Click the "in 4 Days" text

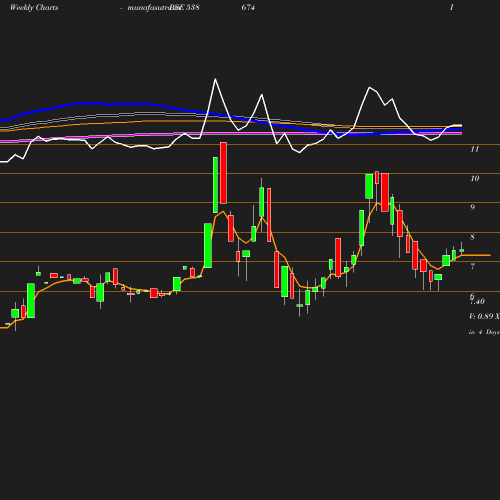484,332
